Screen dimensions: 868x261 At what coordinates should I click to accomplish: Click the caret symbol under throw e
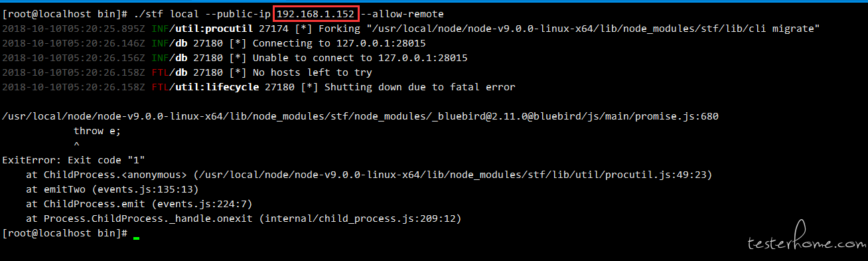click(x=76, y=145)
